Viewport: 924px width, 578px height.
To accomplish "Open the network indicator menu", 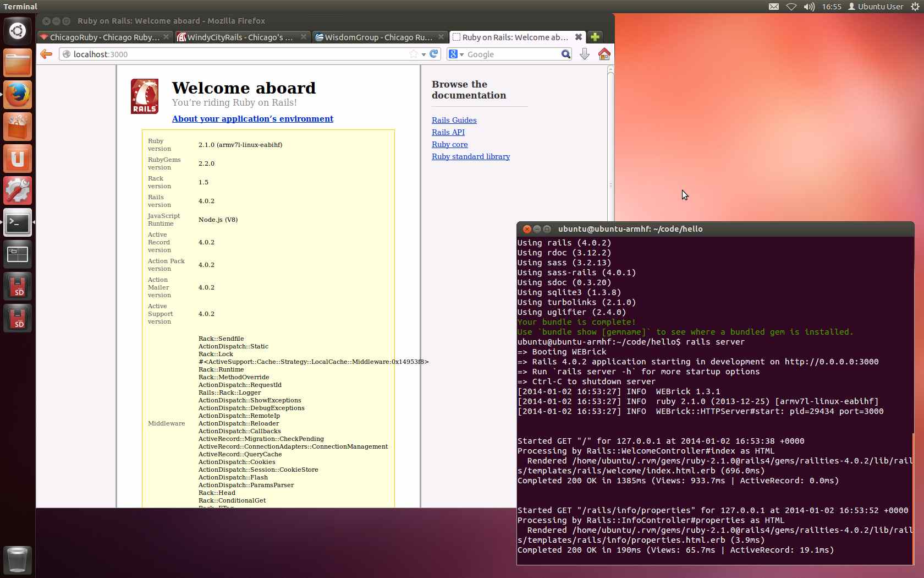I will (x=791, y=7).
